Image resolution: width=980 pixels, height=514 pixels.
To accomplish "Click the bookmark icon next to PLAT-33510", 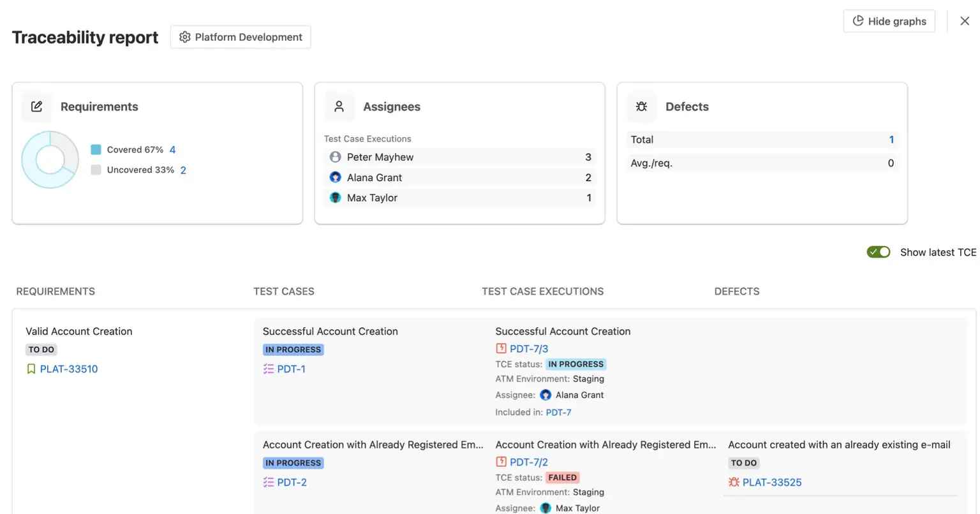I will [30, 369].
